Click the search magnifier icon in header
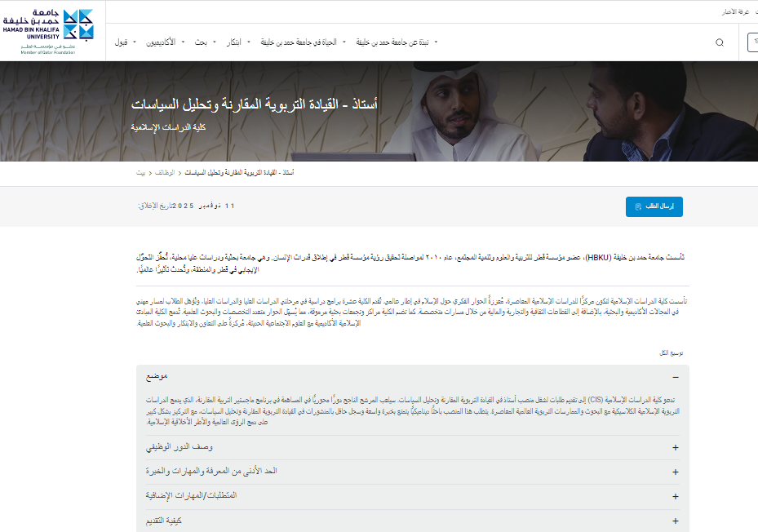Screen dimensions: 758x532 719,42
